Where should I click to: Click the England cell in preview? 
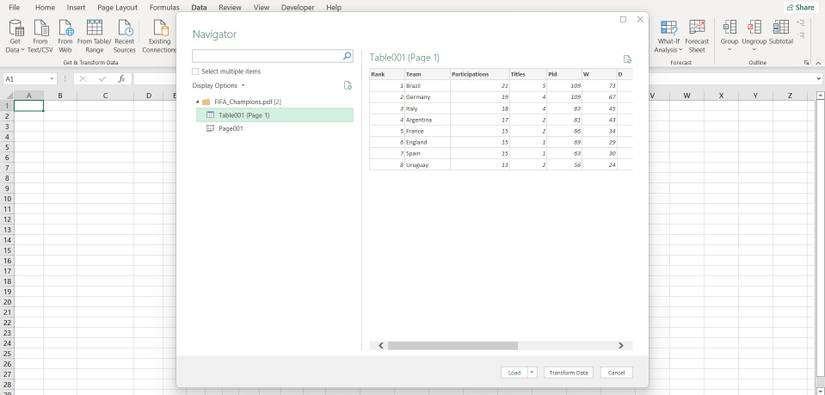(427, 142)
